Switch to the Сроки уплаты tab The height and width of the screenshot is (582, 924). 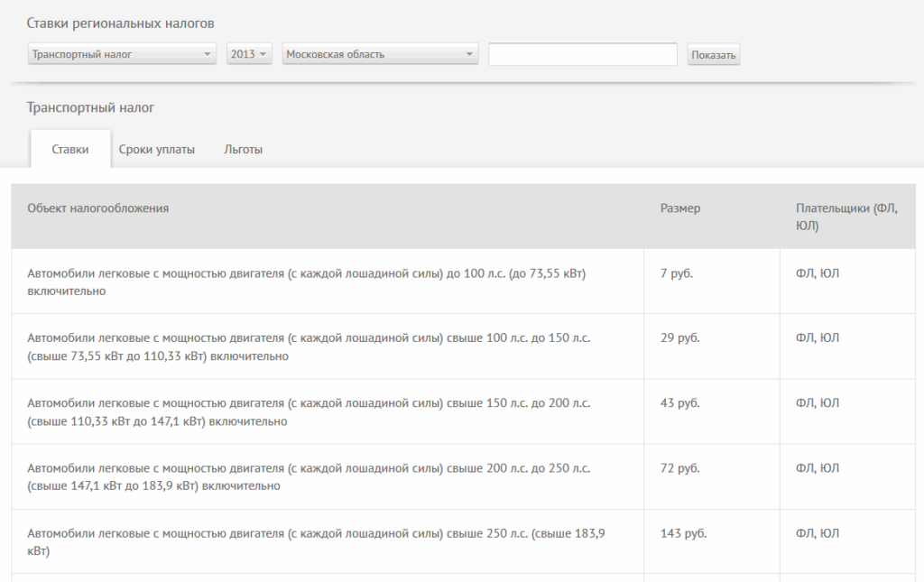[x=156, y=150]
